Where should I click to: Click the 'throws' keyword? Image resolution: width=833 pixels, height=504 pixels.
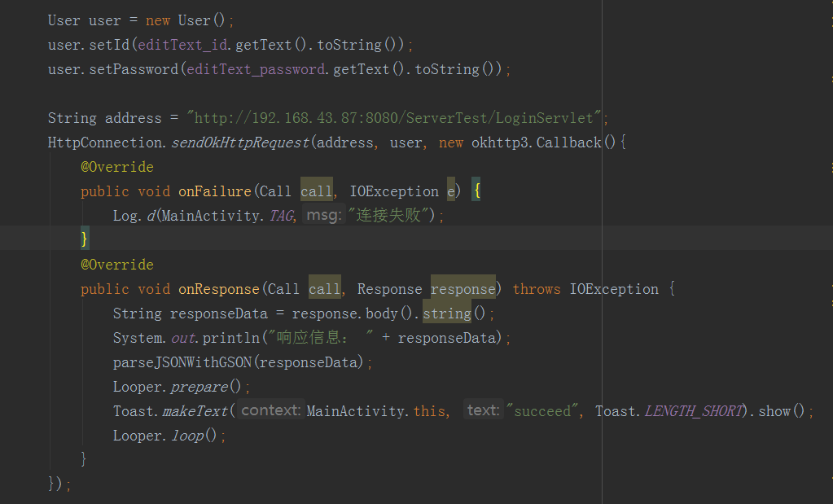pos(537,289)
